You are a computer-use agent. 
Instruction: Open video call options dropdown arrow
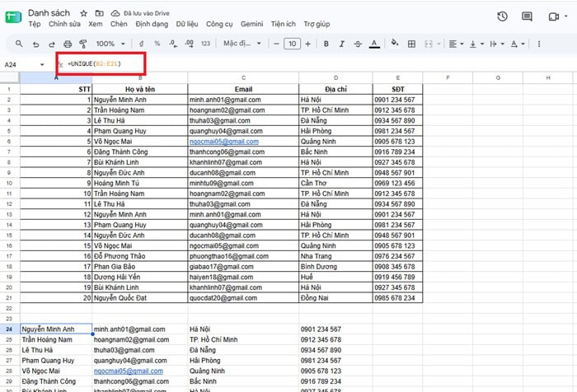[566, 16]
